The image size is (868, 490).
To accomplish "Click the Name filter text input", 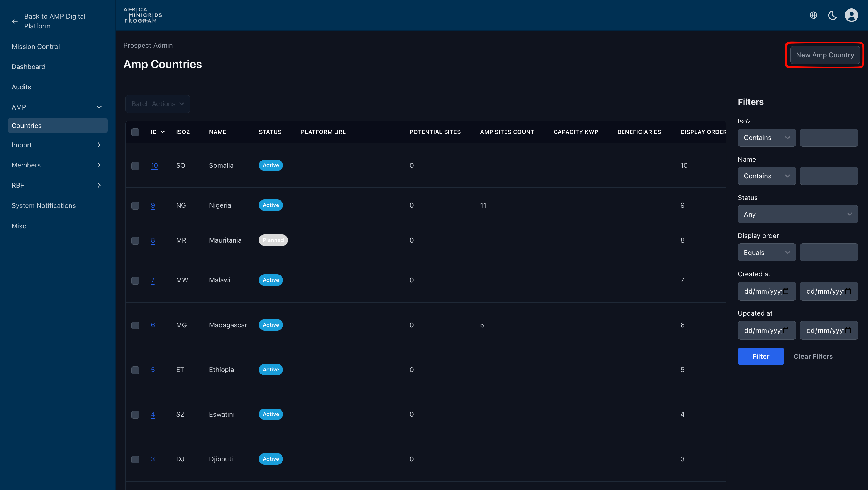I will click(x=829, y=176).
